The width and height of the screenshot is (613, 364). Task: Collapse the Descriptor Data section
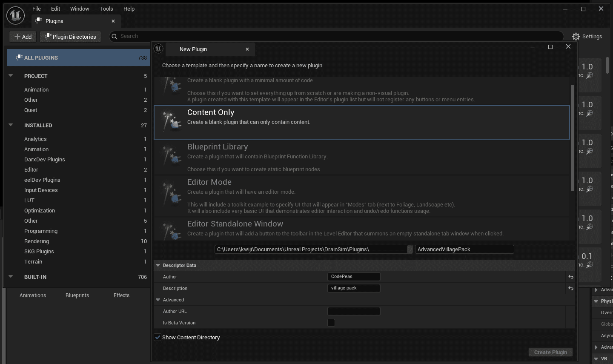point(158,265)
